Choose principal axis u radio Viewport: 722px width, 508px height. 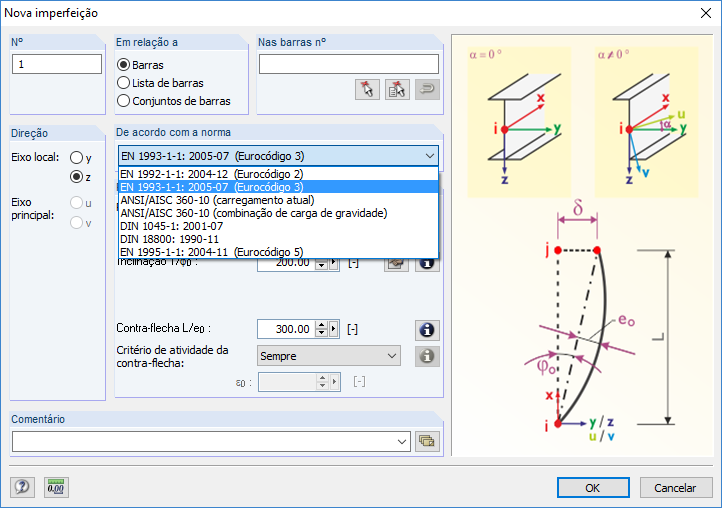point(76,203)
